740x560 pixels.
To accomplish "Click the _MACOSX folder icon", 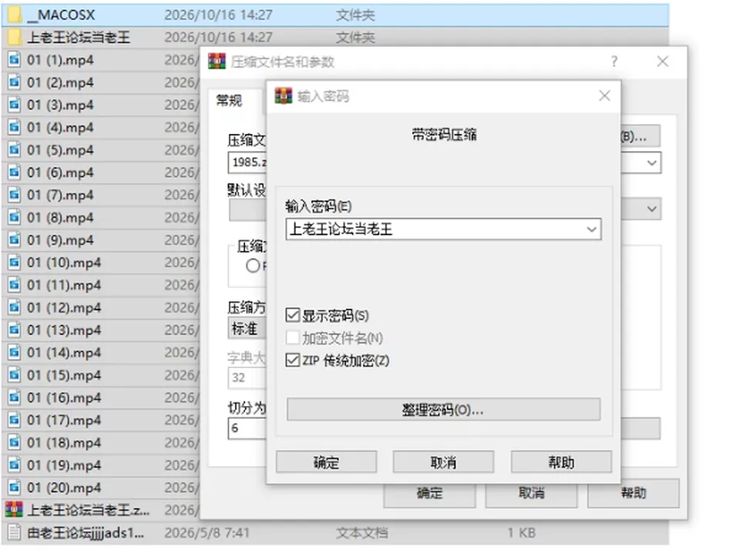I will [x=15, y=15].
